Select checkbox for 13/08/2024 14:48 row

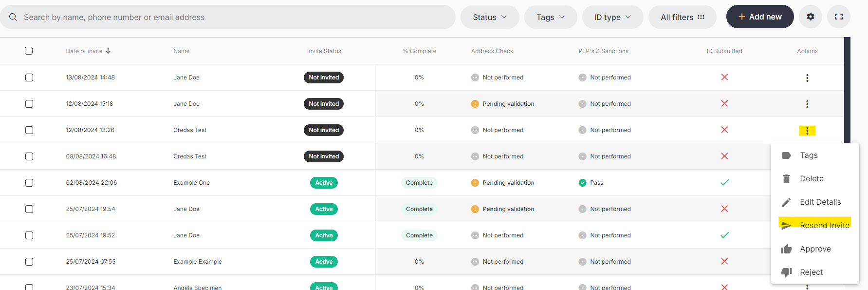(29, 77)
